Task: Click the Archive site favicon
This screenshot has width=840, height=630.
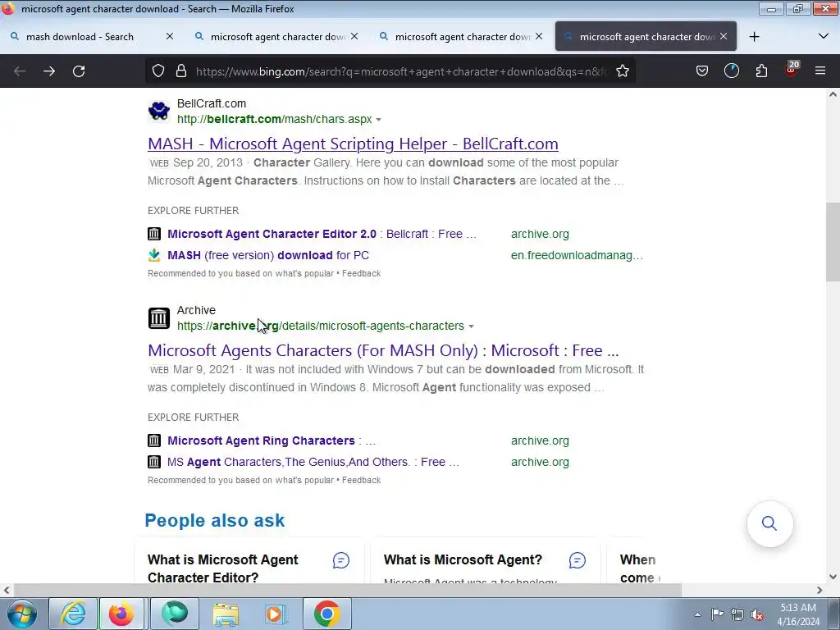Action: click(158, 317)
